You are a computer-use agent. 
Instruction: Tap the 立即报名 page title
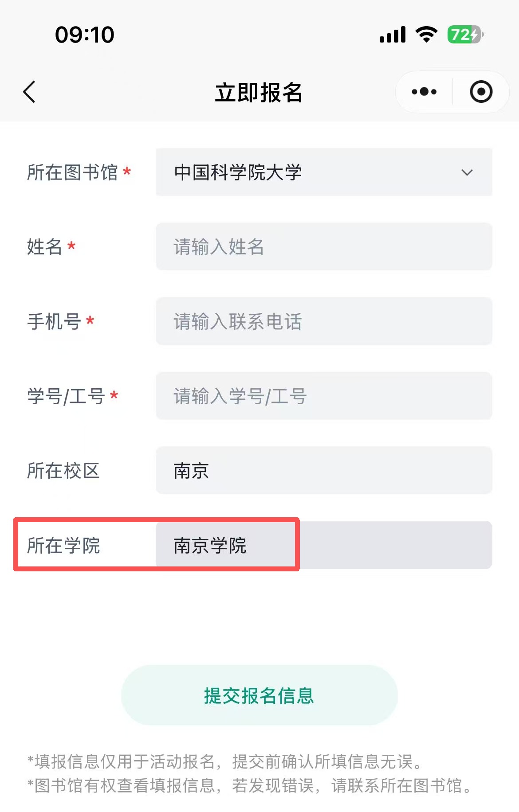[259, 92]
